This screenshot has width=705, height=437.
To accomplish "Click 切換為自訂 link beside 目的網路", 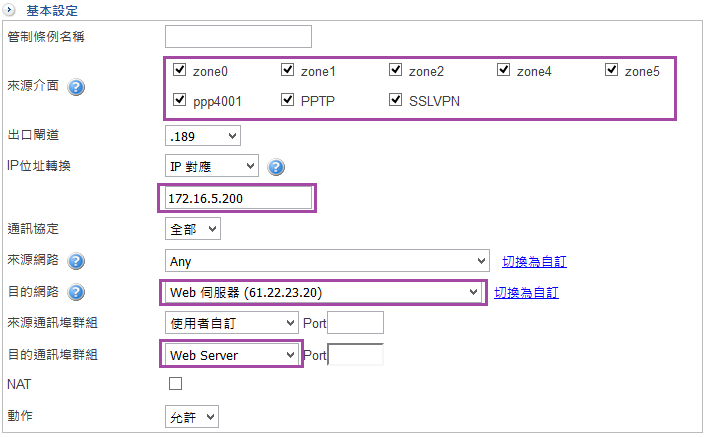I will click(526, 293).
